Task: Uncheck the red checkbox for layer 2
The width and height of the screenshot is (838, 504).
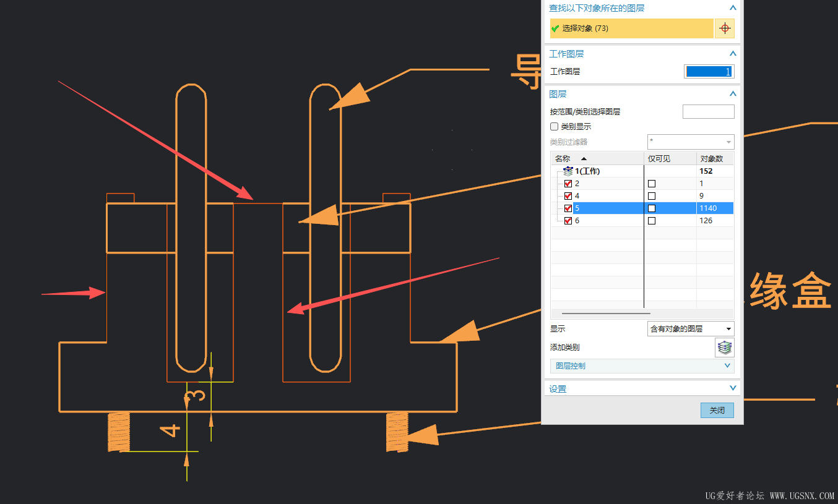Action: coord(568,184)
